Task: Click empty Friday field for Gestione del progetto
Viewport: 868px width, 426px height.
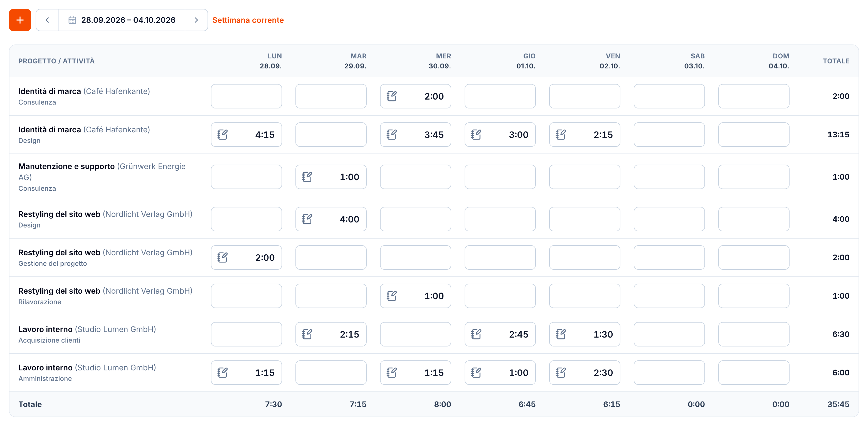Action: coord(585,257)
